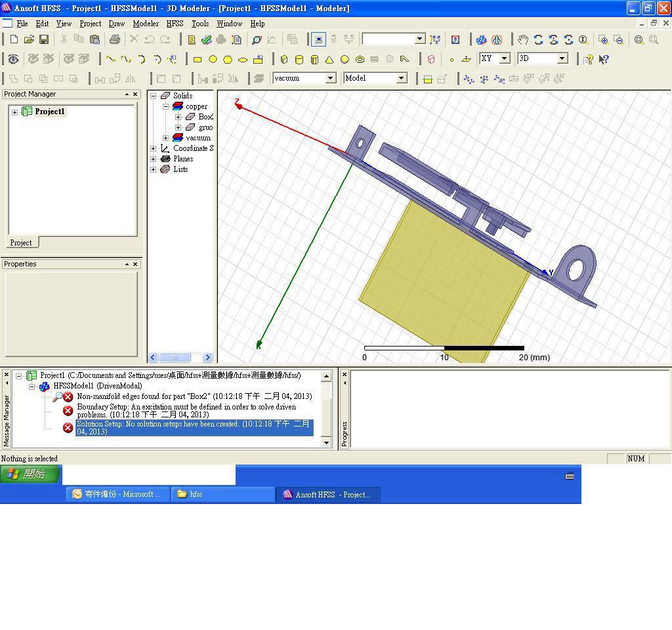The image size is (672, 630).
Task: Click the Project tab in Project Manager
Action: pos(21,243)
